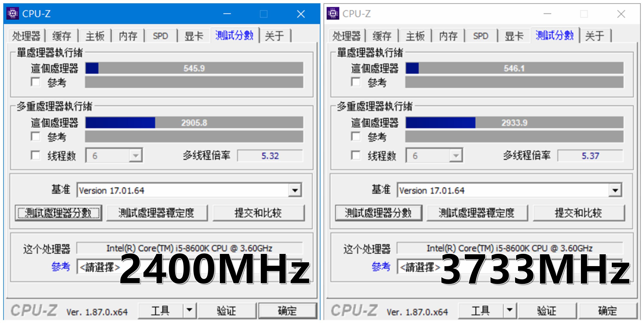Click the CPU-Z logo icon in the left window title bar
This screenshot has height=323, width=644.
tap(12, 14)
